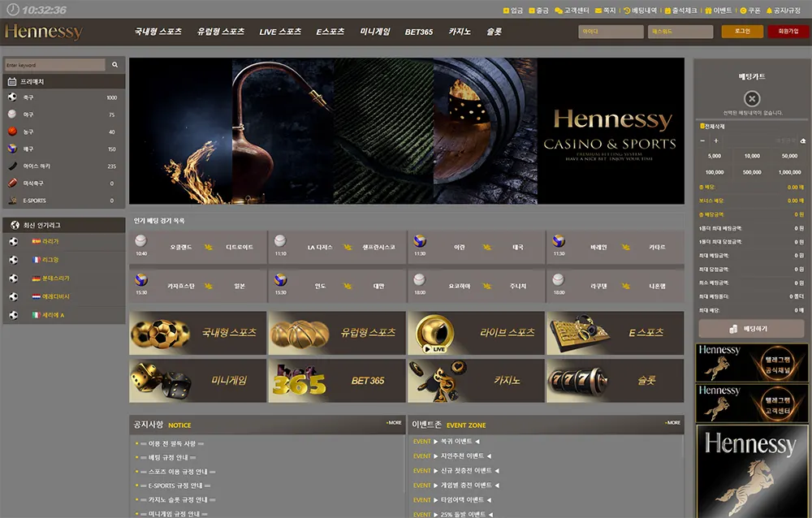Open 오클랜드 vs 디트로이트 match card

pos(198,248)
